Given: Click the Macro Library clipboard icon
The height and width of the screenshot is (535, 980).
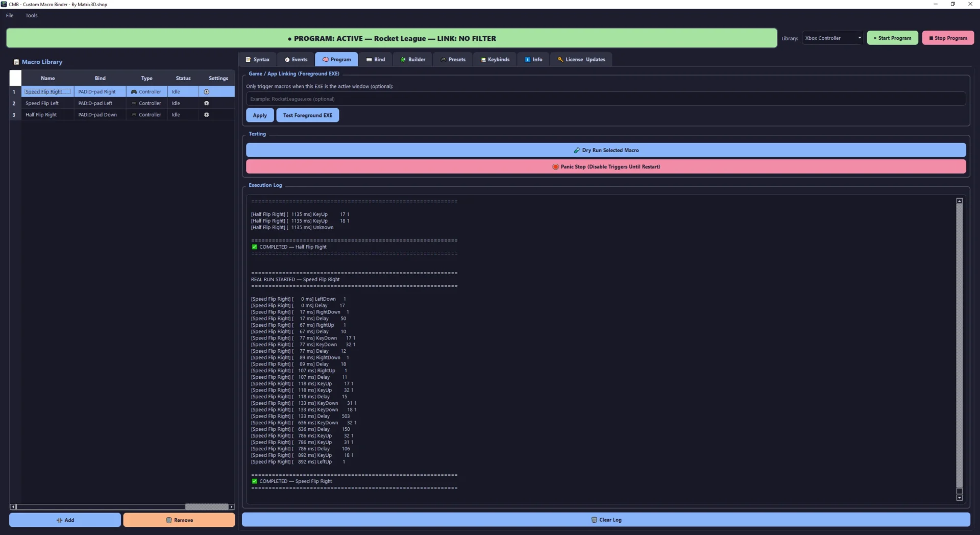Looking at the screenshot, I should pos(16,62).
